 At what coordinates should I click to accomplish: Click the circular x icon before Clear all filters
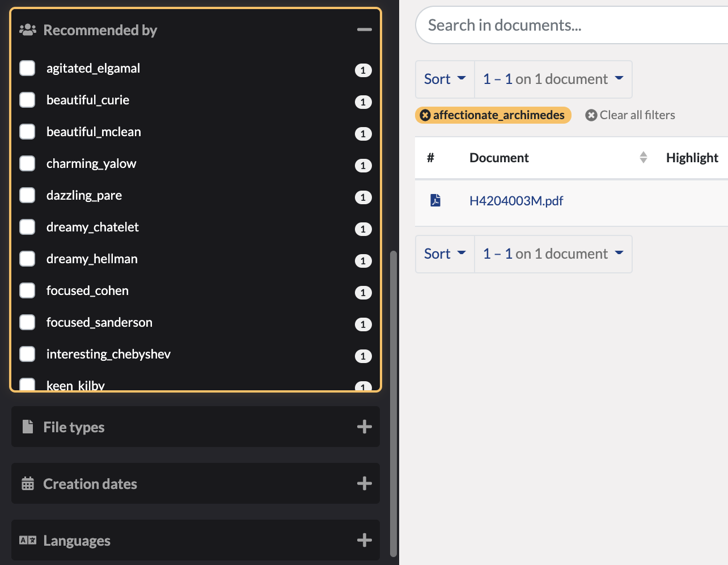pos(591,115)
